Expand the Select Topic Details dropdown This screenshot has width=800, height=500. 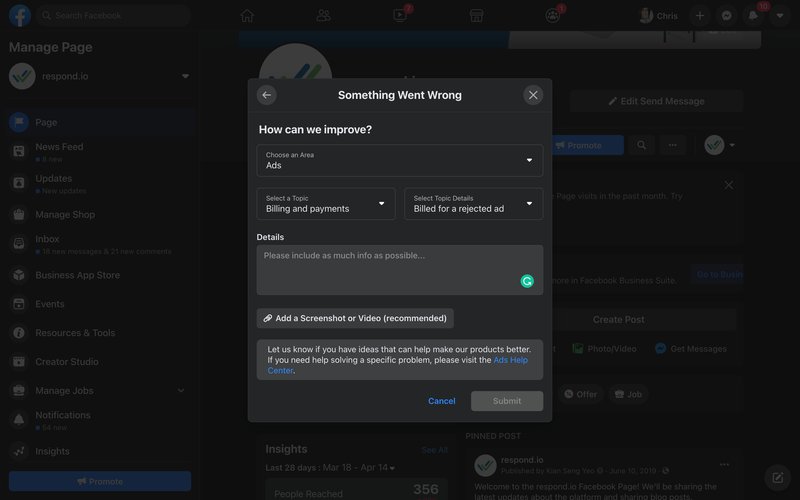pyautogui.click(x=473, y=204)
